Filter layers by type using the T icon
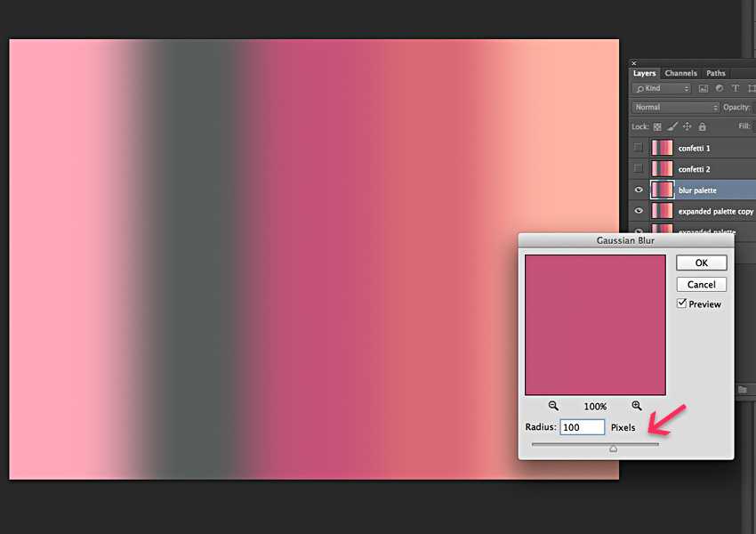Screen dimensions: 756x534 735,88
